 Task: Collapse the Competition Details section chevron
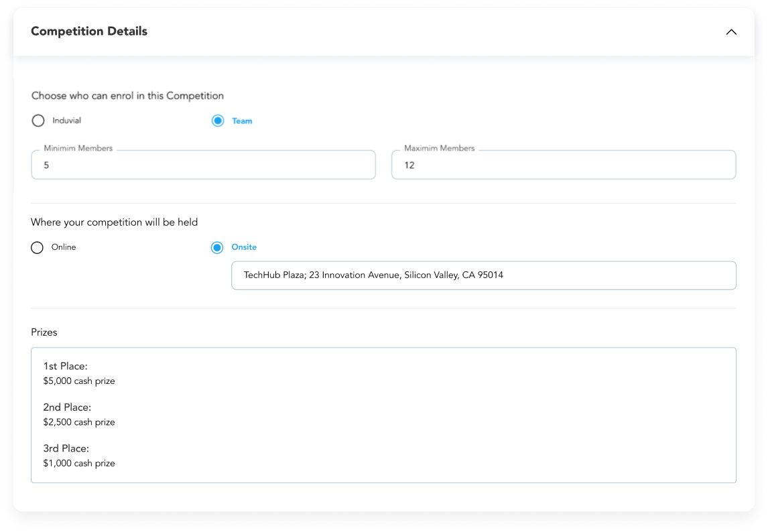[731, 32]
